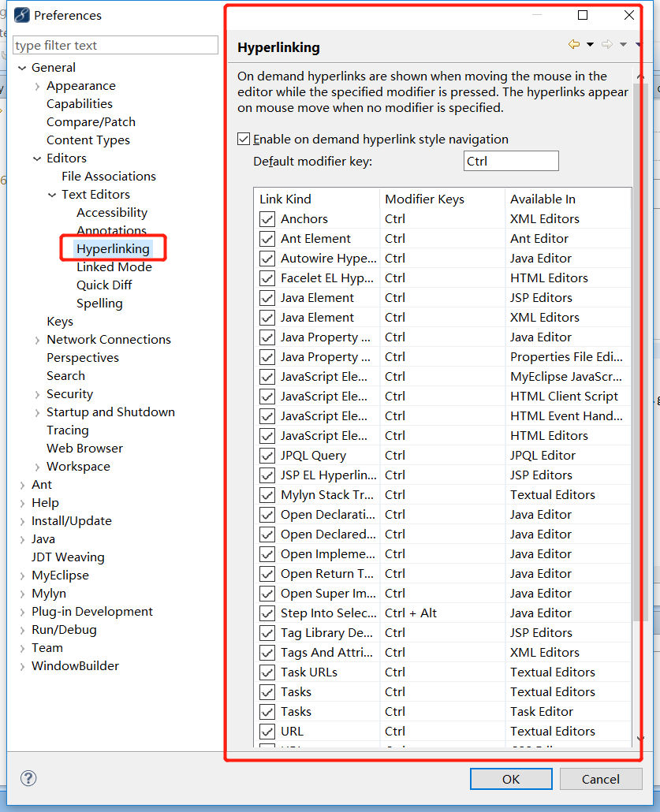This screenshot has width=660, height=812.
Task: Open the Spelling preference page
Action: coord(99,303)
